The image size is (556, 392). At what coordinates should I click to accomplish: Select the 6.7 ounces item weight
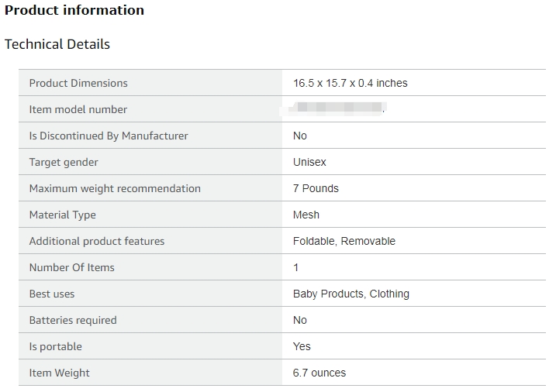tap(319, 373)
